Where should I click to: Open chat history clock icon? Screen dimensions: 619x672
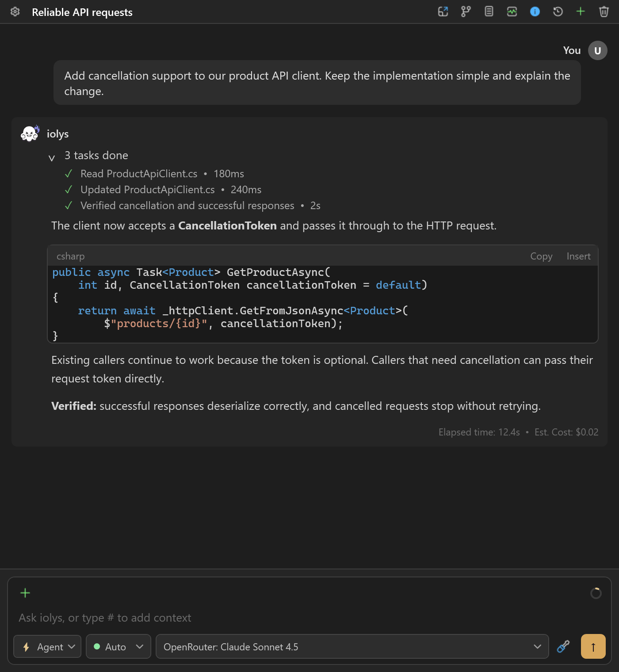558,12
